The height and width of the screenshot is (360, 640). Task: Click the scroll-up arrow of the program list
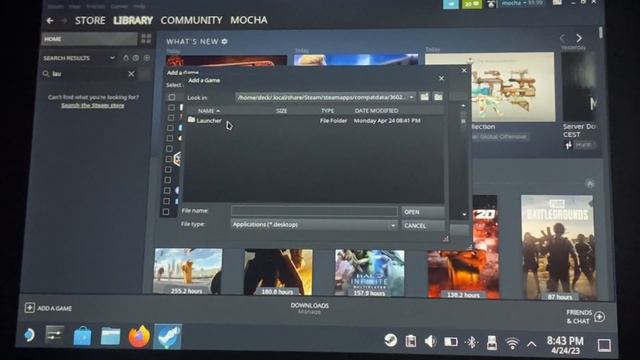point(463,106)
